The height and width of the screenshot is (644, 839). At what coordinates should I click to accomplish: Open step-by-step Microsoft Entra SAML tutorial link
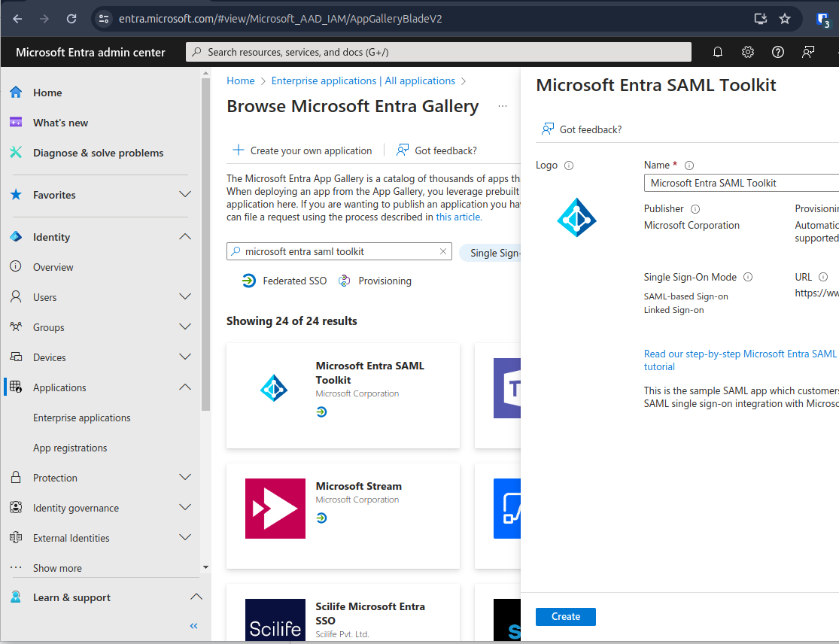pos(740,360)
